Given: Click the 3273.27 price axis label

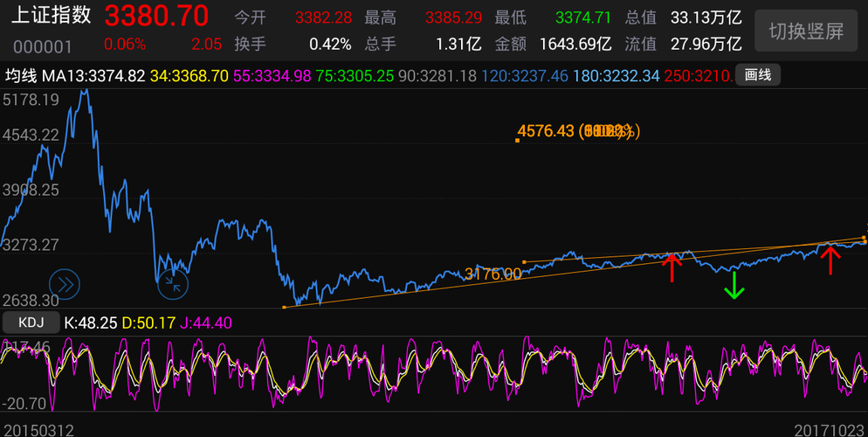Looking at the screenshot, I should coord(31,245).
